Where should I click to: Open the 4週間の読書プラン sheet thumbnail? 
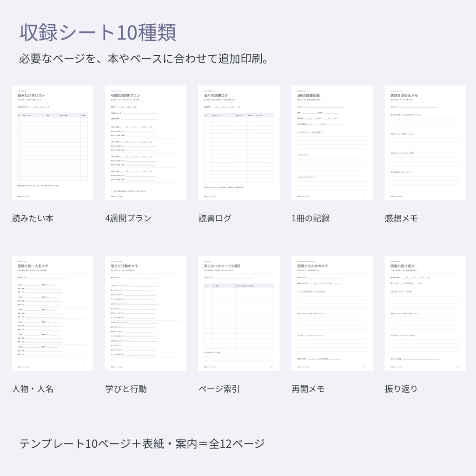145,143
